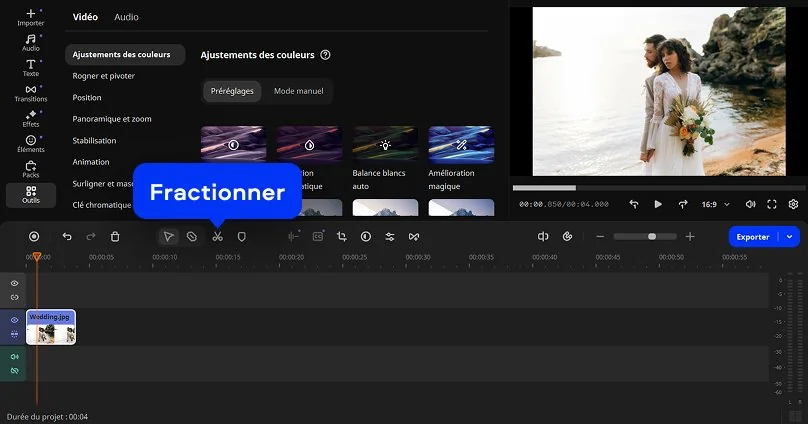808x424 pixels.
Task: Click the undo arrow in timeline toolbar
Action: (x=67, y=237)
